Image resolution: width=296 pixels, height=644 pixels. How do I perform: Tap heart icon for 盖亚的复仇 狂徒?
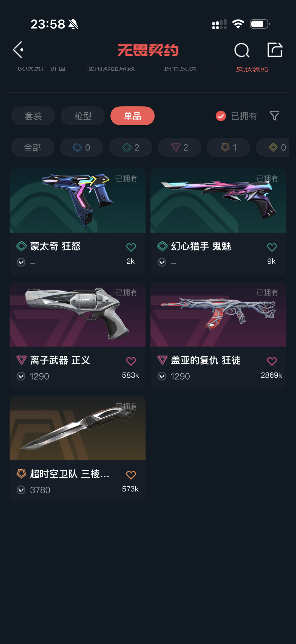point(272,361)
